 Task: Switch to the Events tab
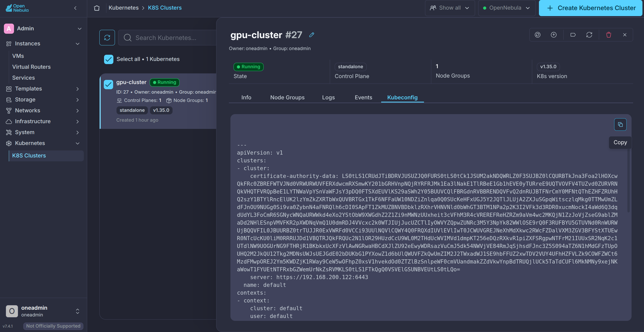click(x=364, y=97)
